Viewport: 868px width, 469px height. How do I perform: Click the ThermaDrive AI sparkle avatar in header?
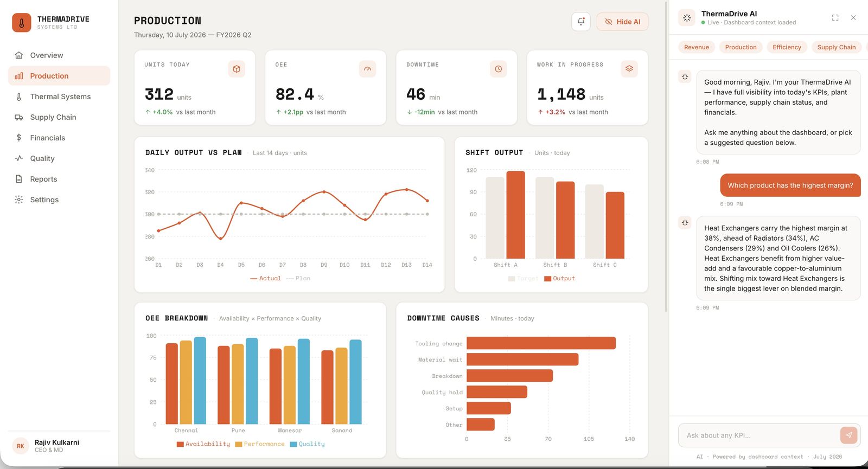(x=687, y=18)
